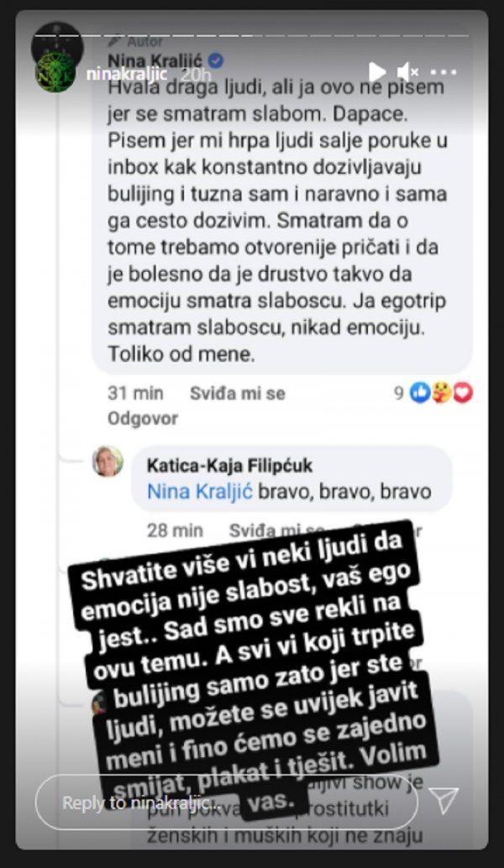This screenshot has height=868, width=504.
Task: Click Sviđa mi se under 31 min comment
Action: pos(238,393)
